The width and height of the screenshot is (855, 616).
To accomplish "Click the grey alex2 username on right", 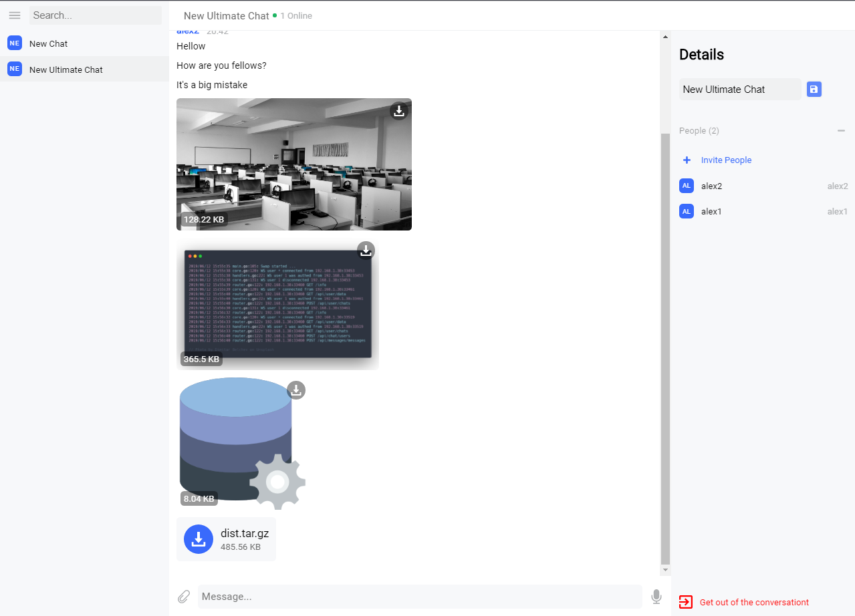I will coord(838,186).
